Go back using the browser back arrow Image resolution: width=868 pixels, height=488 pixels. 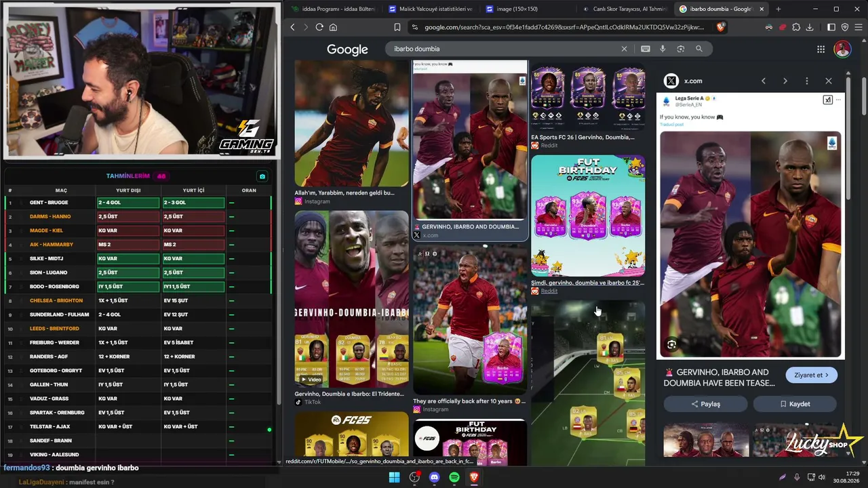click(293, 27)
